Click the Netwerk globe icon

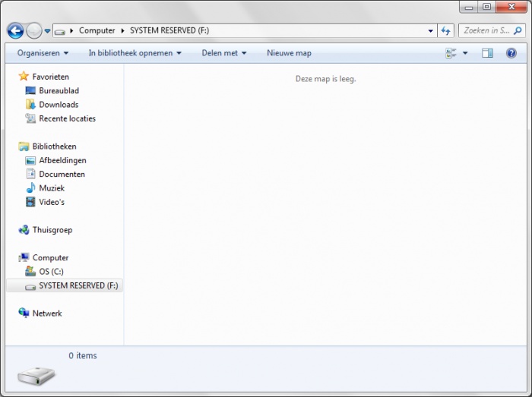pos(24,313)
